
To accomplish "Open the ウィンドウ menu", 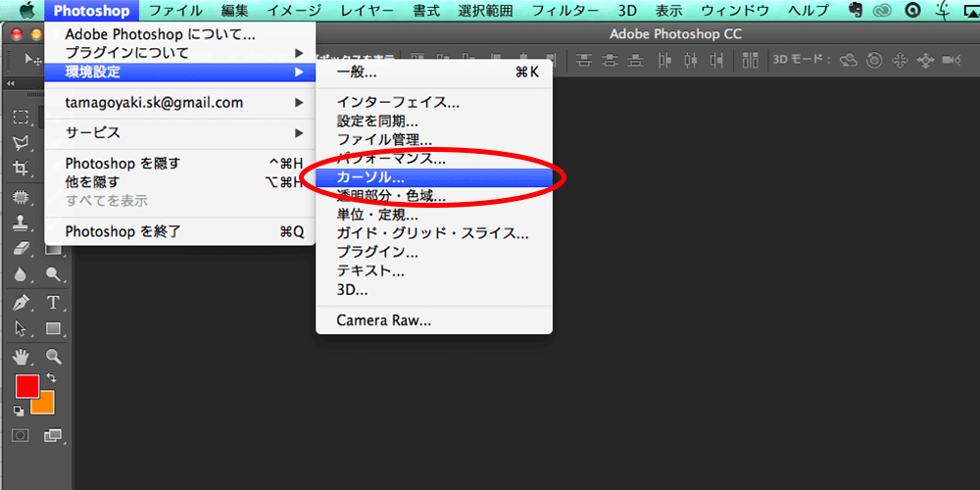I will (x=735, y=10).
